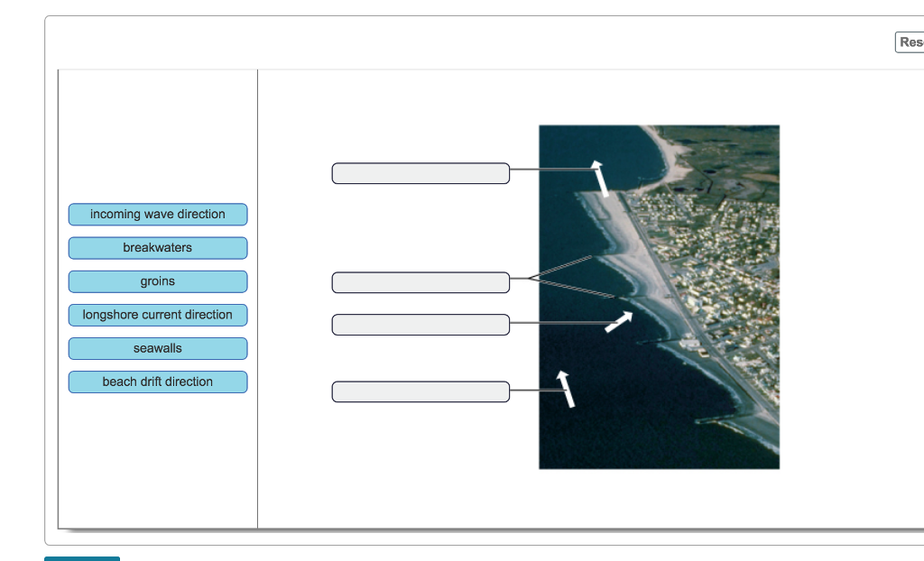Select the "seawalls" label chip

pos(157,348)
